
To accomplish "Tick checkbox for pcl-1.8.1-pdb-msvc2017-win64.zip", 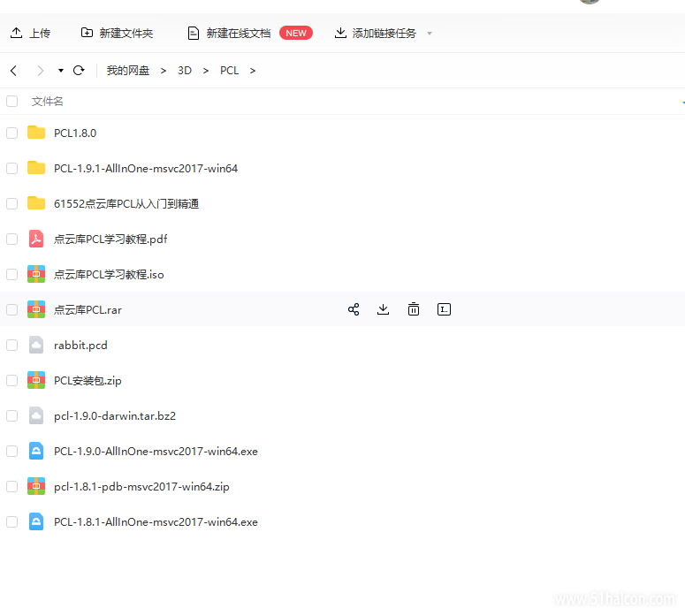I will pos(11,487).
